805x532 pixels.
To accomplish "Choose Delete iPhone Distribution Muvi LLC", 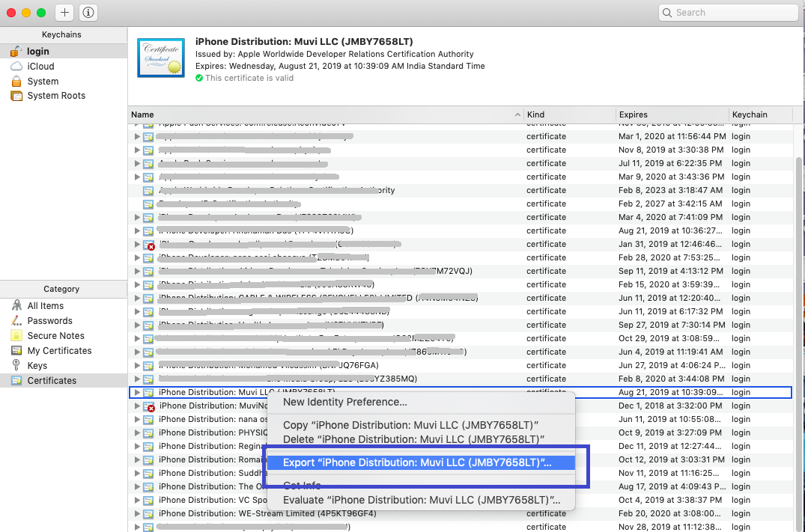I will coord(421,440).
